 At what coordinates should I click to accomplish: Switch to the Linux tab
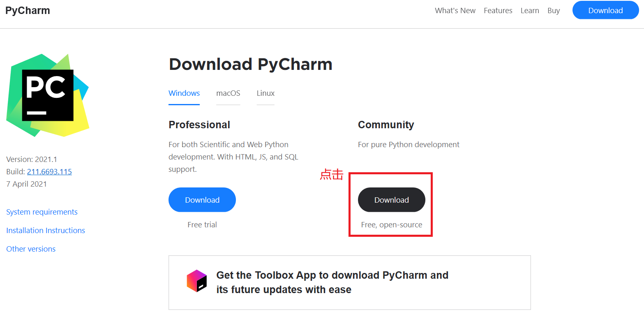[x=265, y=93]
